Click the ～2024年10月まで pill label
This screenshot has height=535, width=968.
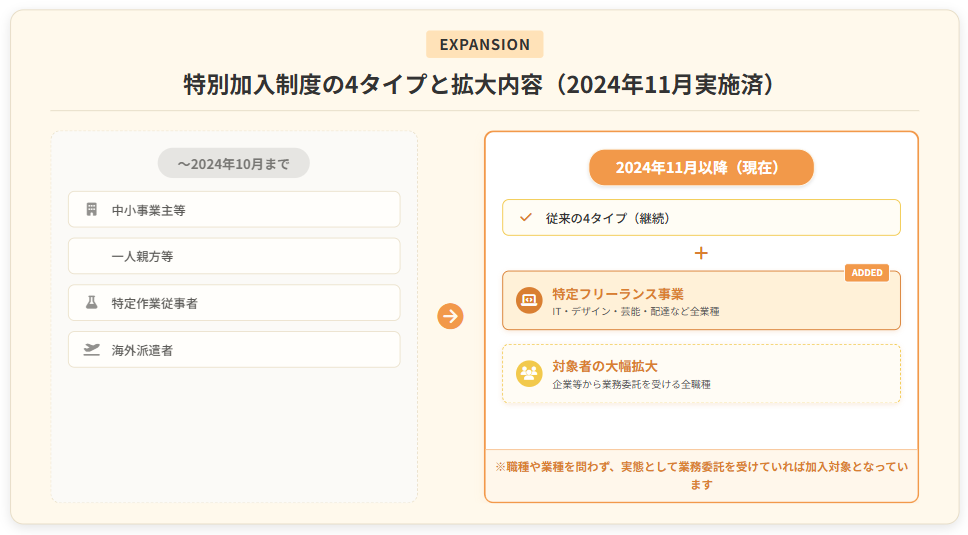point(234,163)
